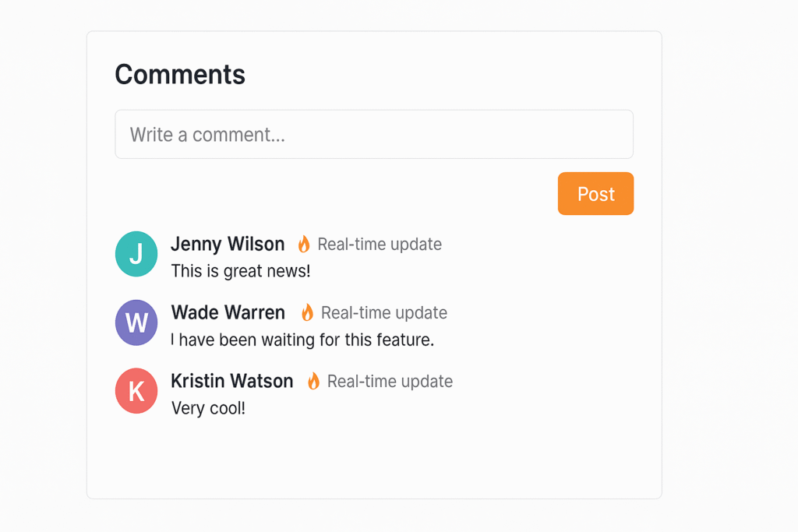Click Kristin Watson's Real-time update indicator
This screenshot has height=532, width=798.
pyautogui.click(x=390, y=381)
